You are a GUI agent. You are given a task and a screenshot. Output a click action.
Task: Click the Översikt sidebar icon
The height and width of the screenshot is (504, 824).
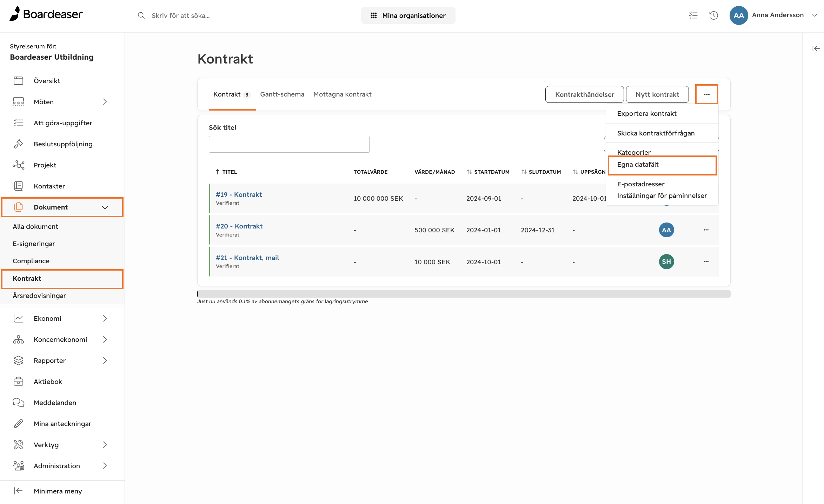[x=19, y=81]
